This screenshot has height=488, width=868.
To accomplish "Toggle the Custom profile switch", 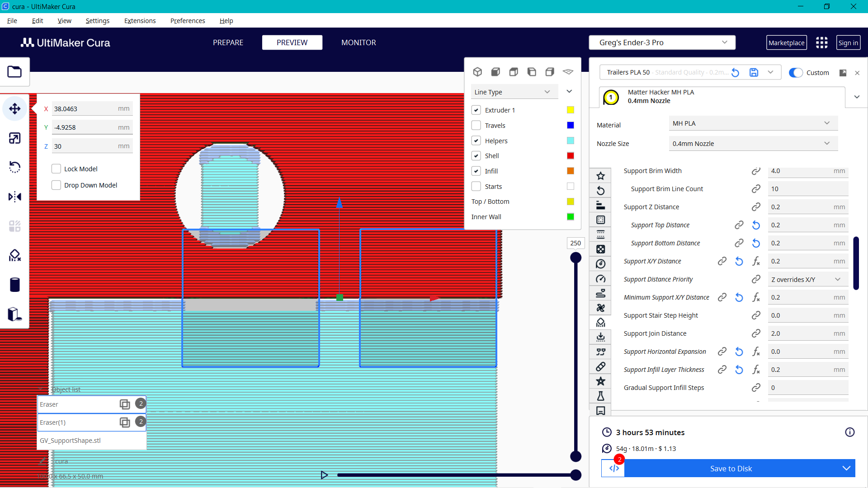I will click(x=795, y=72).
